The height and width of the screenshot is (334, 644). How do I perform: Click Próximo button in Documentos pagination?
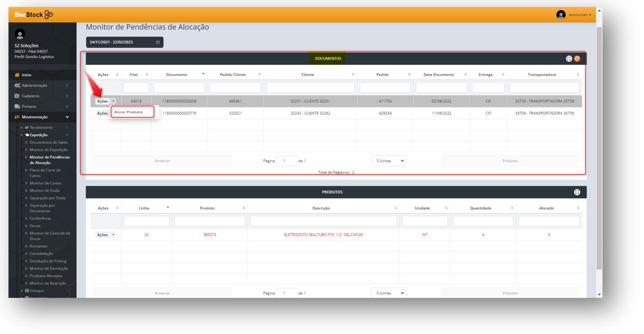[510, 161]
